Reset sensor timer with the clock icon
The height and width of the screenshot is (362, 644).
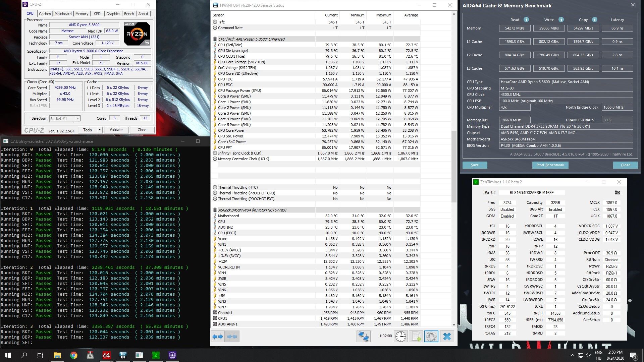[401, 336]
